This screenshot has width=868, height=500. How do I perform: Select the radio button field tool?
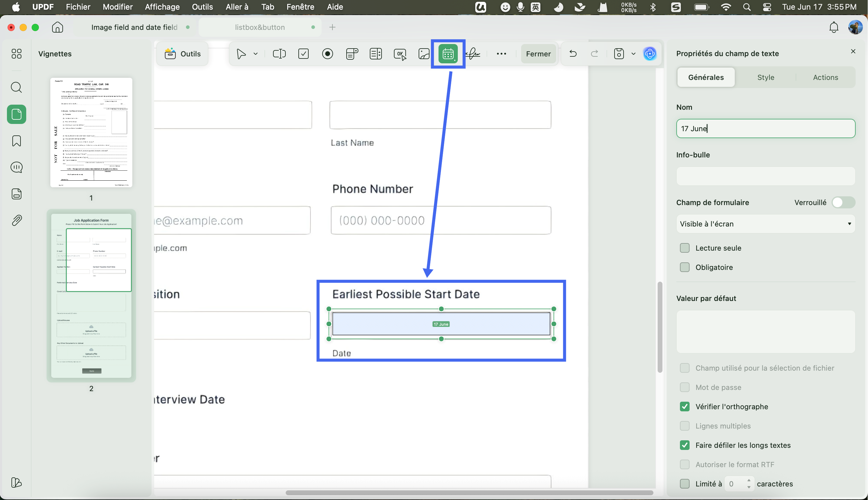click(327, 54)
